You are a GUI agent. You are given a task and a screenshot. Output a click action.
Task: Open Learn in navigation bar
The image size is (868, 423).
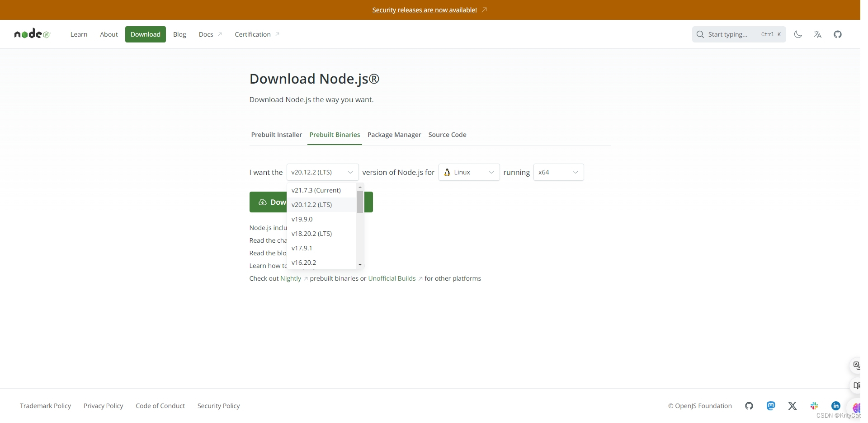(x=79, y=34)
